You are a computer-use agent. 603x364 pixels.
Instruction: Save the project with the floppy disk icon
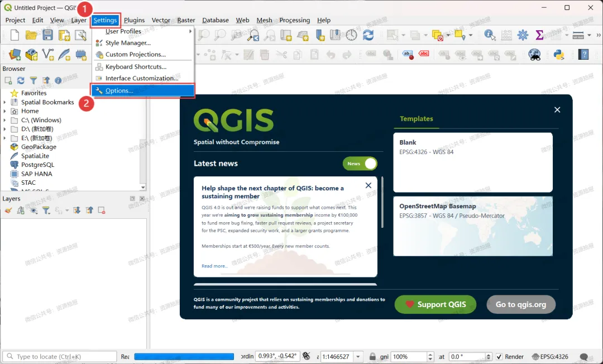point(47,35)
